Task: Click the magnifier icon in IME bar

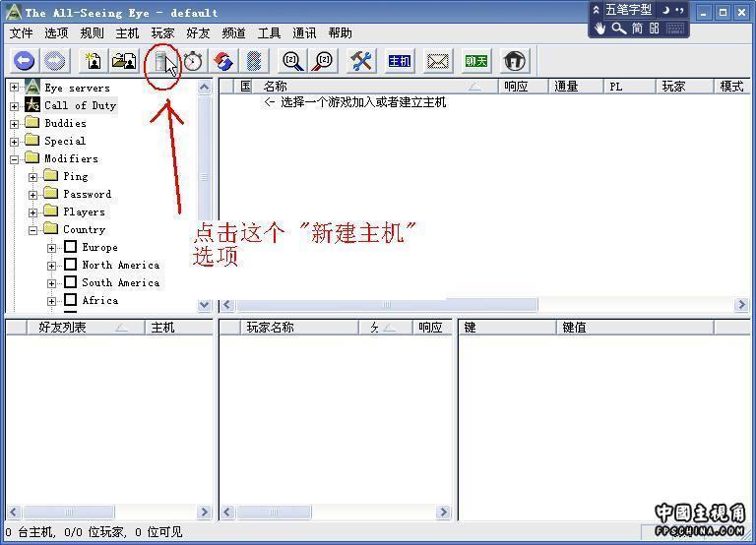Action: (x=619, y=29)
